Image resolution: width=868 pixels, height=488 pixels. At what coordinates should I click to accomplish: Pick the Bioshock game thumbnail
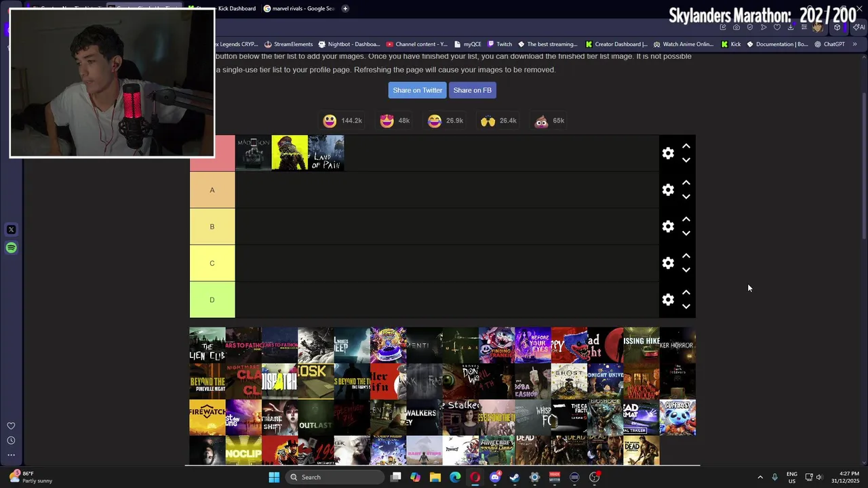[x=606, y=418]
